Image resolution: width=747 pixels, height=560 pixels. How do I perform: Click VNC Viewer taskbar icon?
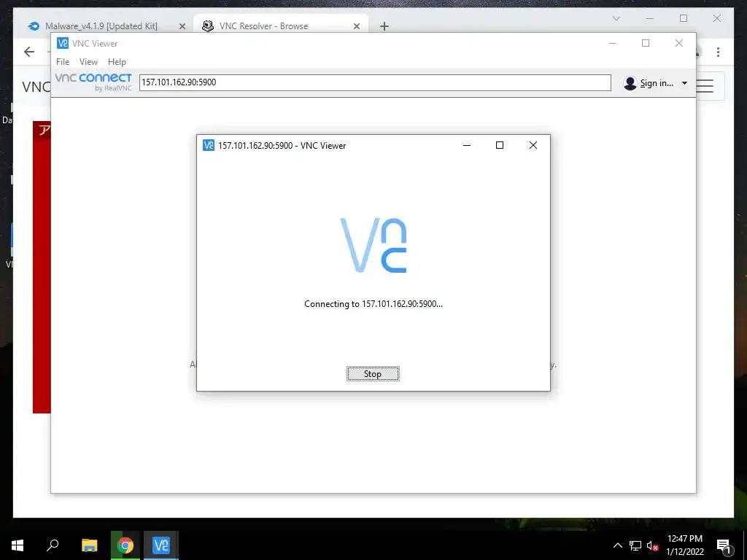tap(161, 545)
